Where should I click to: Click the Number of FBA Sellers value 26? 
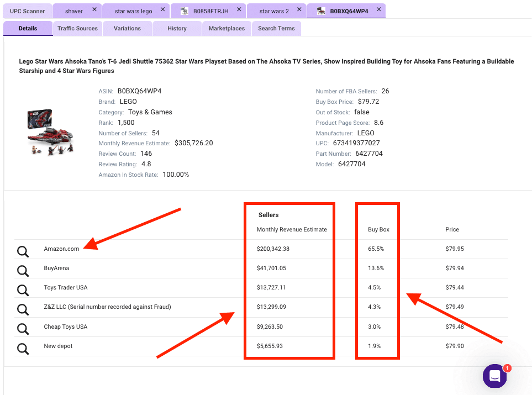click(385, 91)
